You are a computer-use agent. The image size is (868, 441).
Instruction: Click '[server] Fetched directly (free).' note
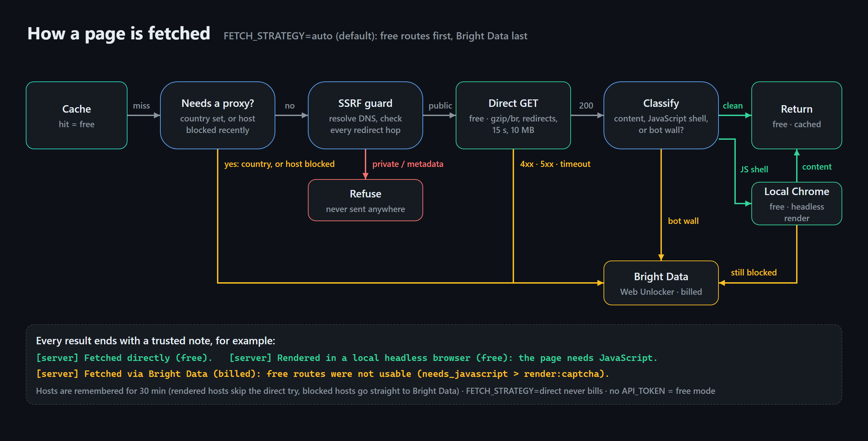(124, 358)
